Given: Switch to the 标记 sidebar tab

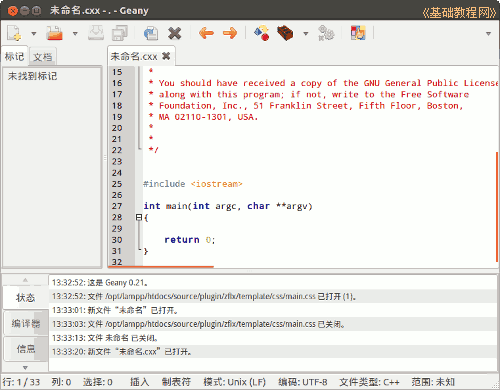Looking at the screenshot, I should click(15, 56).
